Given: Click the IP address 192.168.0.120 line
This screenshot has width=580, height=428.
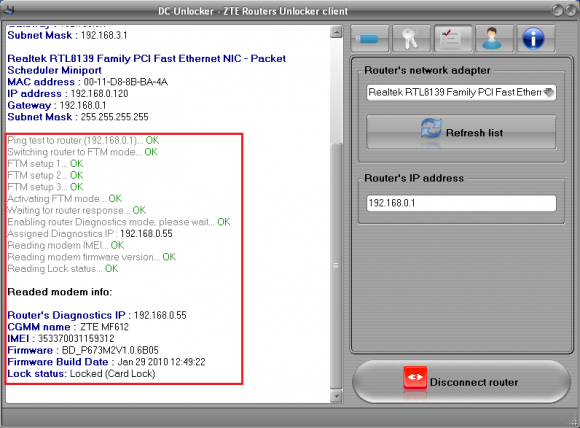Looking at the screenshot, I should 68,94.
